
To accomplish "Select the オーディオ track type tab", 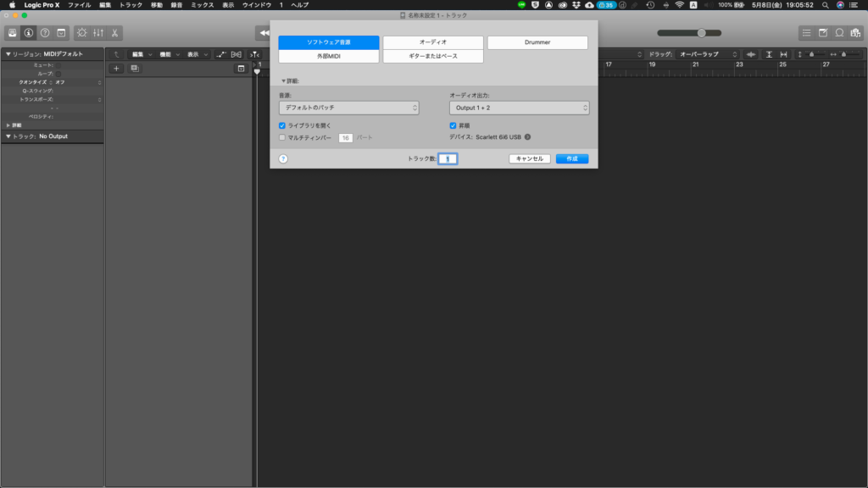I will point(433,42).
